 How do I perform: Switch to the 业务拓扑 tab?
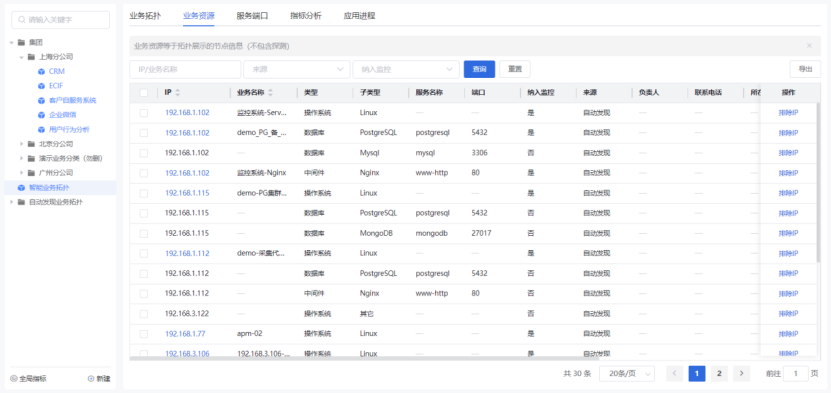point(145,15)
